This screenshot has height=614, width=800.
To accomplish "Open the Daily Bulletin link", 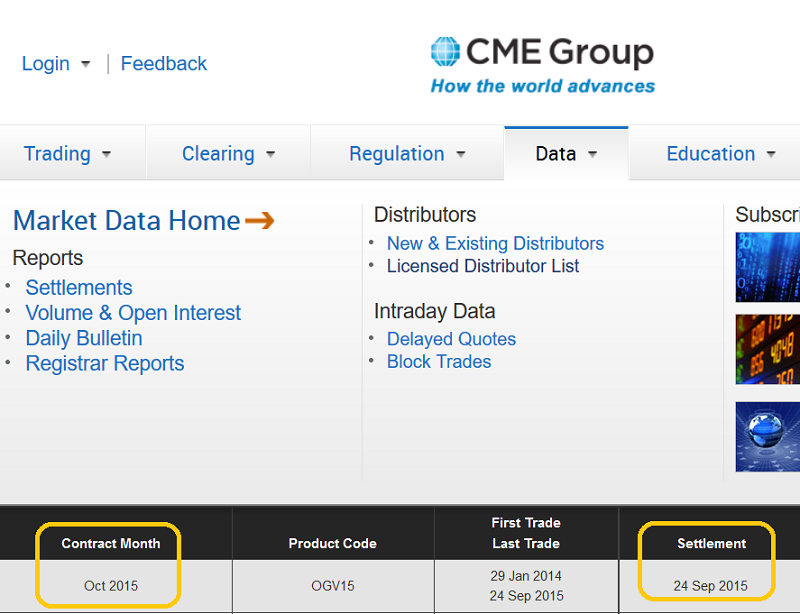I will coord(84,338).
